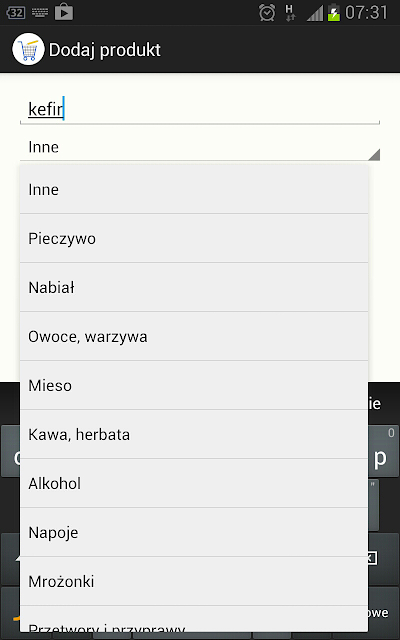This screenshot has width=400, height=640.
Task: Tap the alarm clock status icon
Action: coord(267,13)
